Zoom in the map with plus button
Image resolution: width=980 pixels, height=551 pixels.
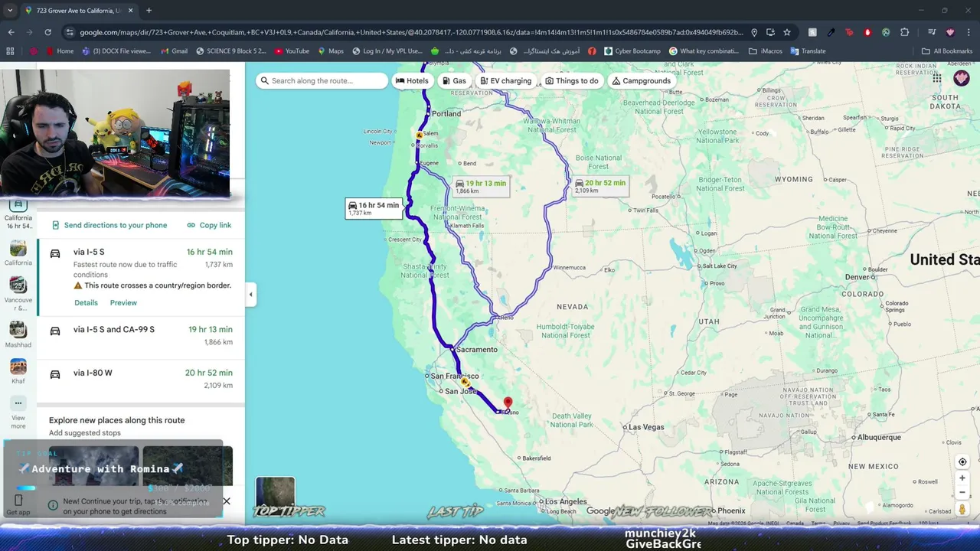(962, 478)
